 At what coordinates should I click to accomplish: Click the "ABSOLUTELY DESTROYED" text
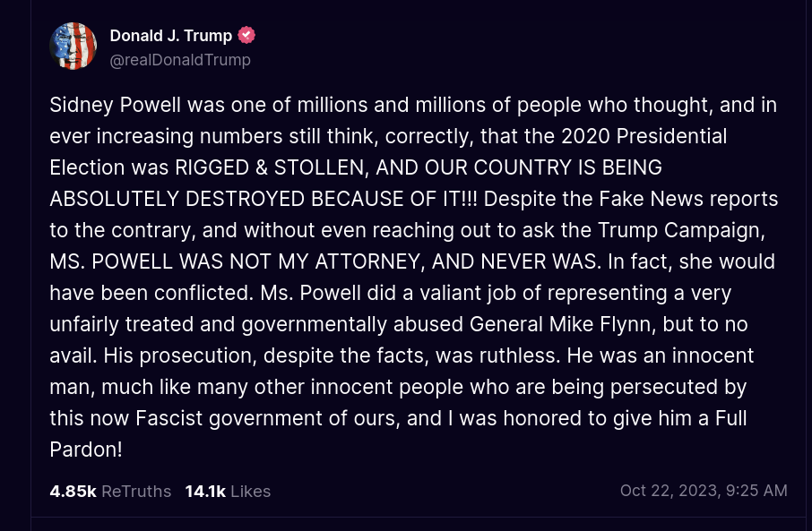click(177, 199)
